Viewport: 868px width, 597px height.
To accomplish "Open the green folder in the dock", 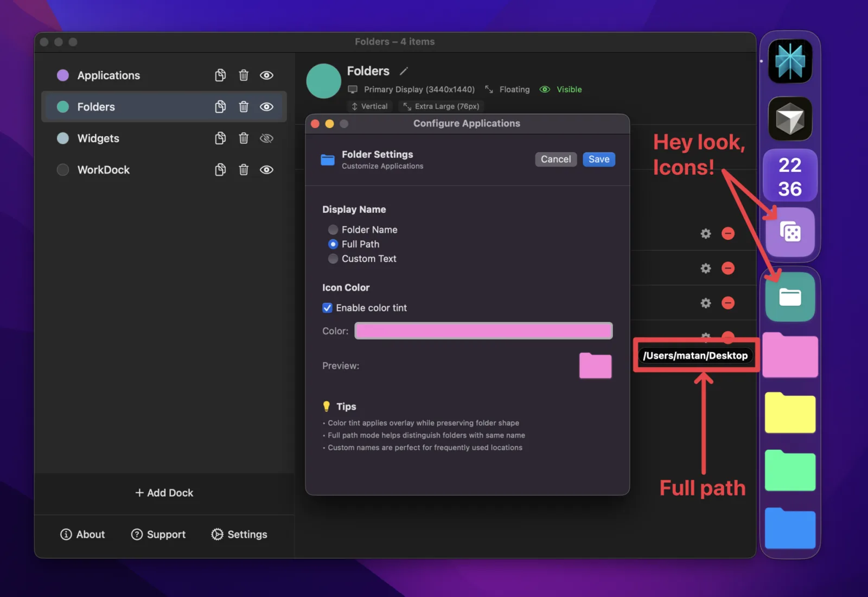I will pos(790,471).
